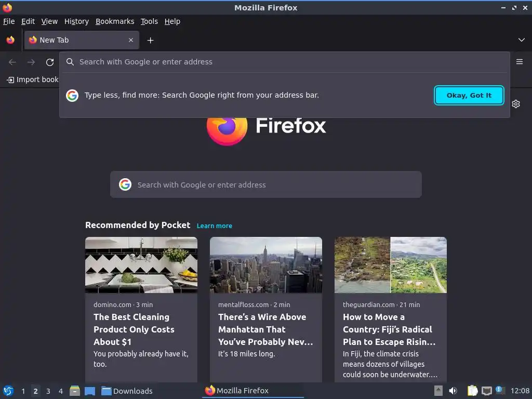Click Google icon in page search box

click(125, 184)
